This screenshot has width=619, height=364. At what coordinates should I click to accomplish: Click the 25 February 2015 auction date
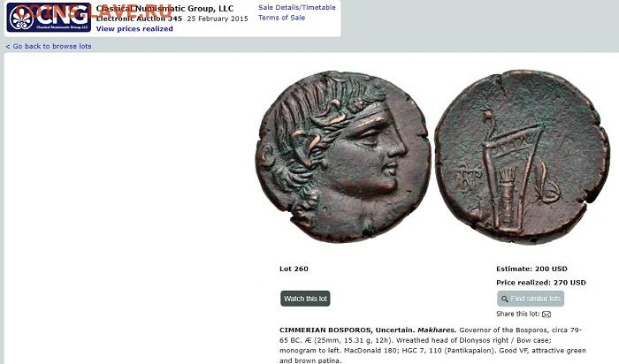coord(218,19)
